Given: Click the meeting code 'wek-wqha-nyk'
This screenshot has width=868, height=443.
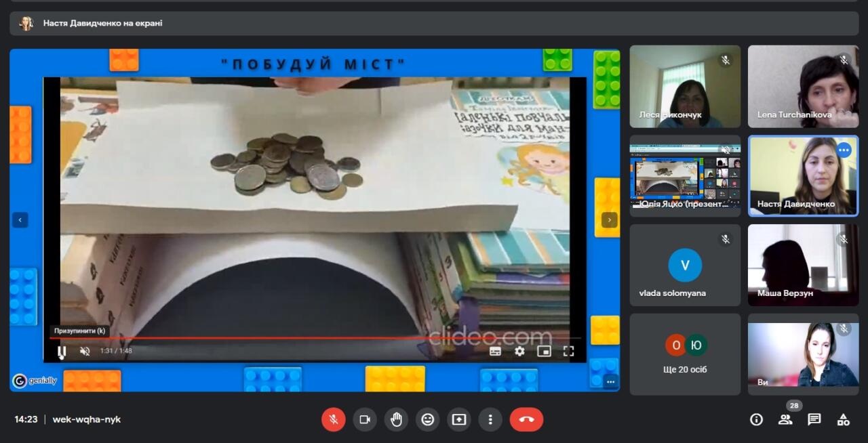Looking at the screenshot, I should pyautogui.click(x=87, y=419).
